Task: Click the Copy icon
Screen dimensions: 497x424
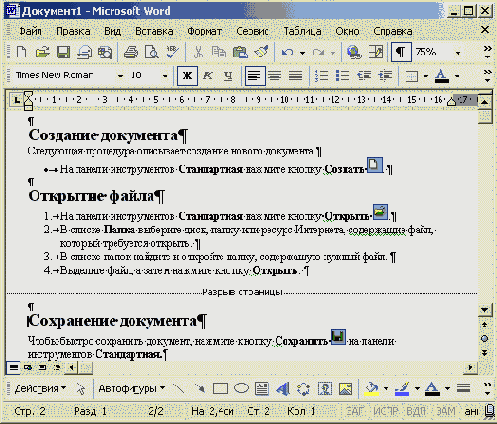Action: (219, 52)
